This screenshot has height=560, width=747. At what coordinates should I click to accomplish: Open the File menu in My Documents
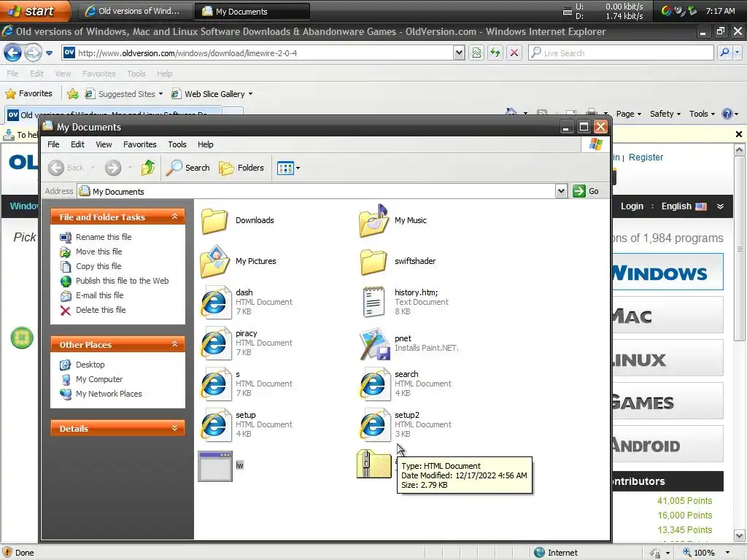[x=53, y=144]
